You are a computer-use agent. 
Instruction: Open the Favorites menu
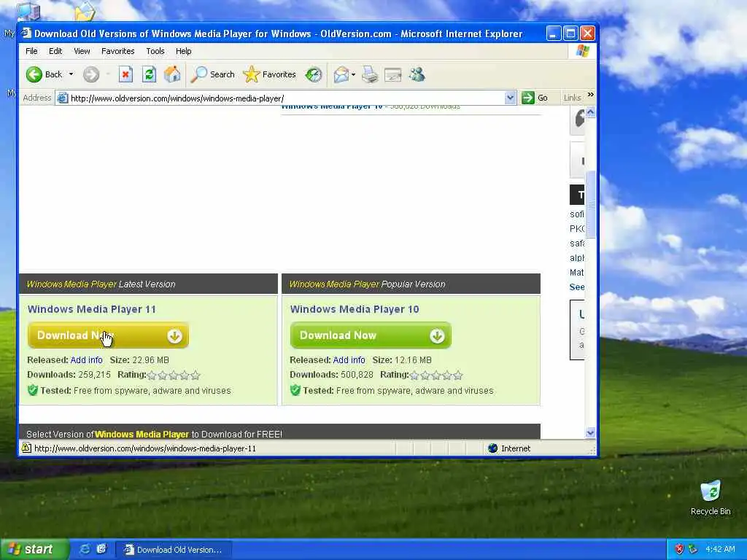pyautogui.click(x=117, y=51)
